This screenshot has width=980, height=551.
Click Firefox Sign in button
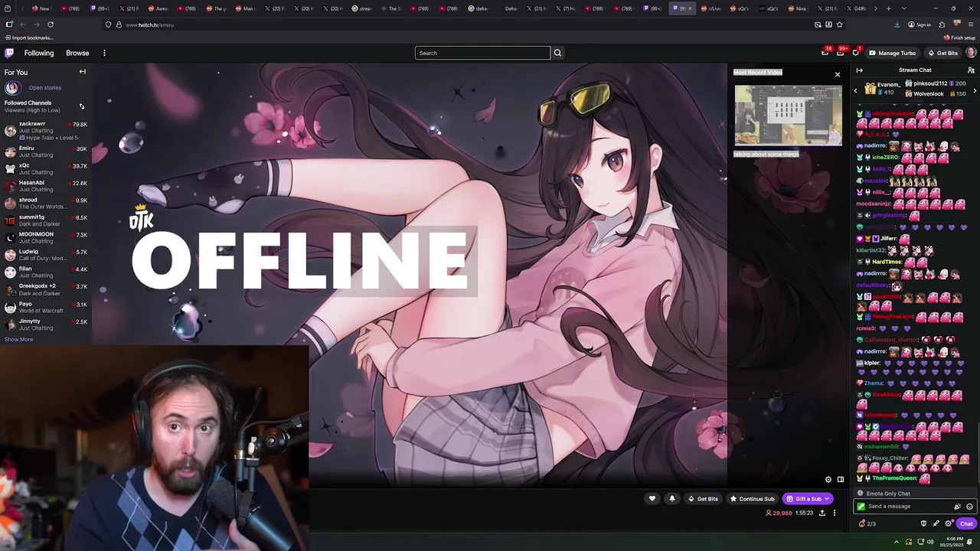(x=920, y=24)
